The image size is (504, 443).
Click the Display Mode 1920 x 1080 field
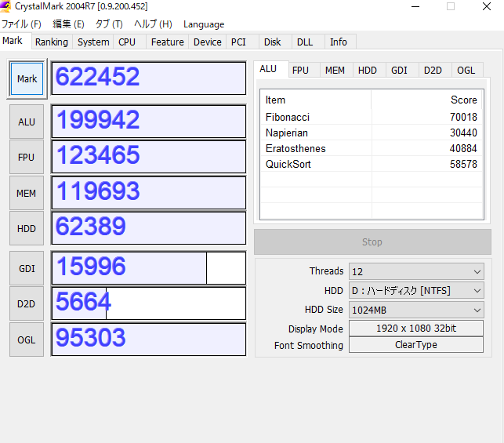click(416, 329)
